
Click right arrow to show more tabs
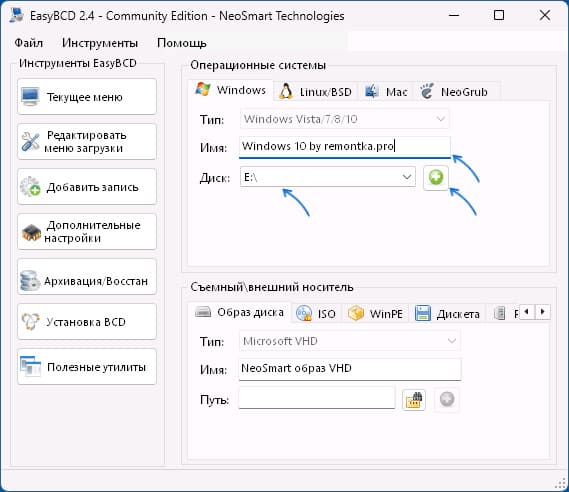pyautogui.click(x=543, y=312)
